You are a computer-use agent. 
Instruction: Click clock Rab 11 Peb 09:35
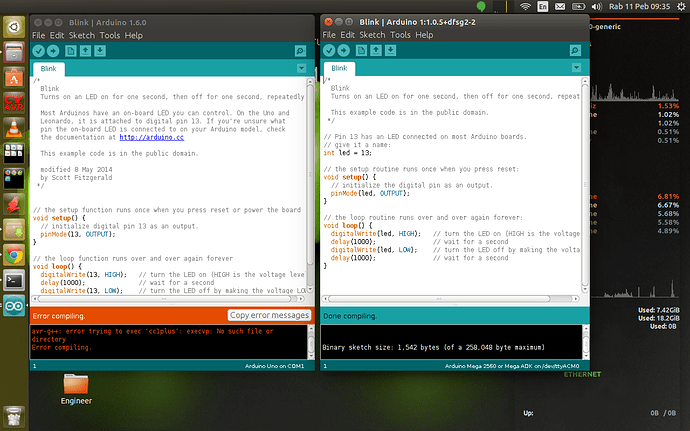(x=639, y=7)
